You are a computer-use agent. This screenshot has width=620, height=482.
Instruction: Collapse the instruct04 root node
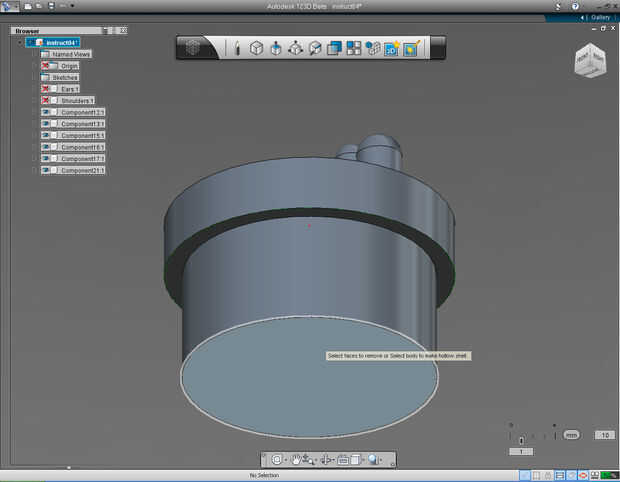point(20,43)
